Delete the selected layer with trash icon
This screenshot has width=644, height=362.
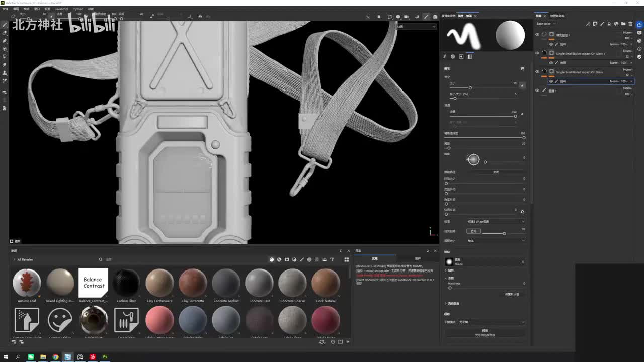631,24
